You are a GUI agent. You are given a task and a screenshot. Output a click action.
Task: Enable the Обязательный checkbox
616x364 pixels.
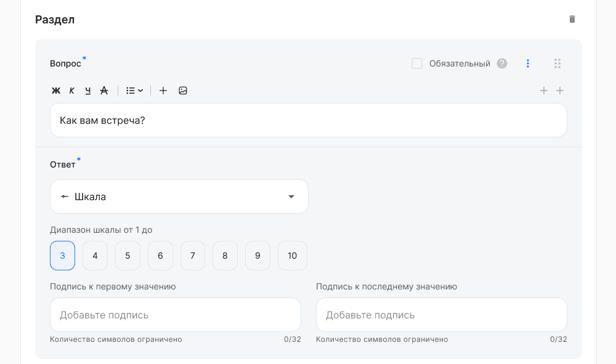[417, 63]
